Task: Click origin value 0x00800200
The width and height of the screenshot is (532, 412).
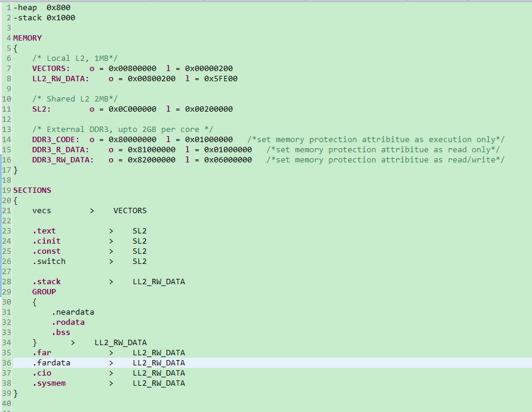Action: (x=152, y=79)
